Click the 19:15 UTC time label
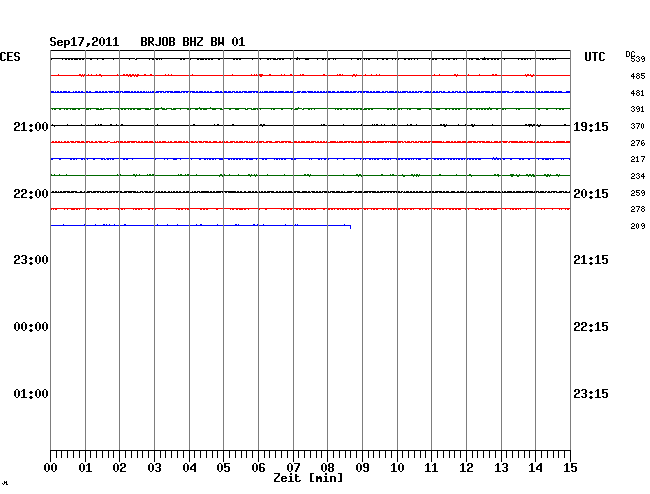650x494 pixels. tap(591, 126)
